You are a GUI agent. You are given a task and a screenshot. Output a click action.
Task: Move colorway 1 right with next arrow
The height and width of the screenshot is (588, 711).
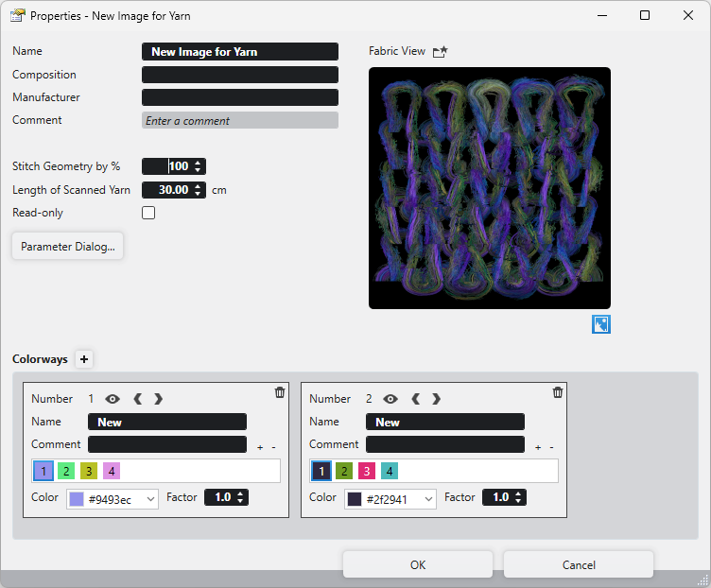point(158,399)
